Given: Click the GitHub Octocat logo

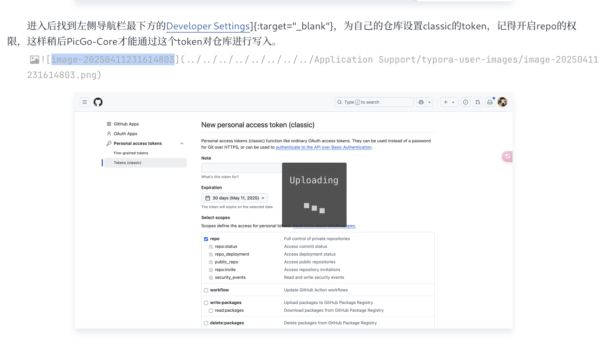Looking at the screenshot, I should point(98,102).
